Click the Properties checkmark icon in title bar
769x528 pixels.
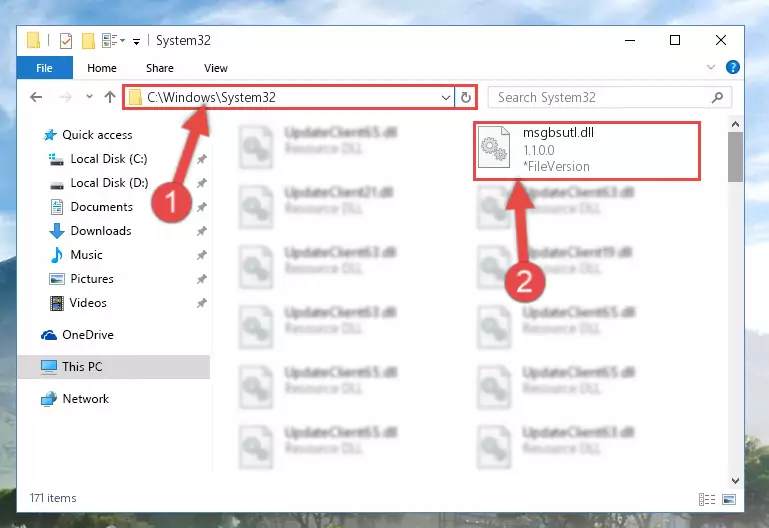click(66, 41)
